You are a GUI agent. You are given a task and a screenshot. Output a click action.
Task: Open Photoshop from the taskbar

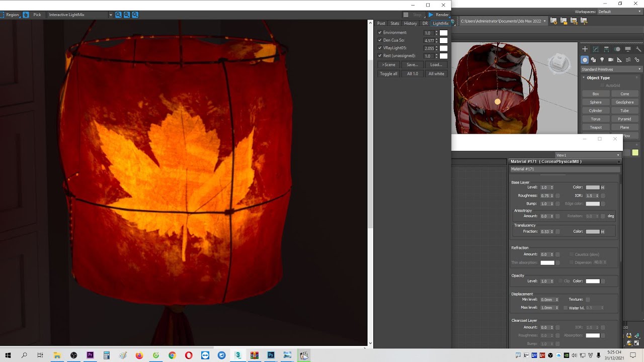point(271,355)
